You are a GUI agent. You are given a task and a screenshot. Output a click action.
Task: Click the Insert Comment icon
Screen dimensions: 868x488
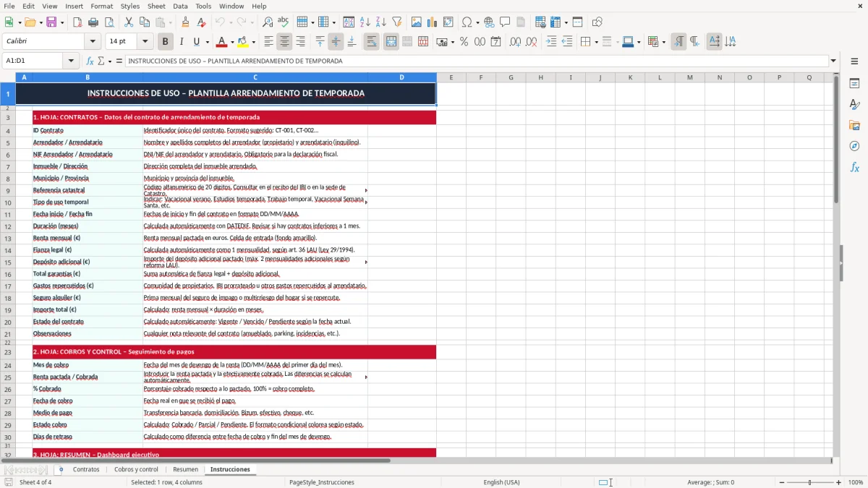tap(505, 22)
